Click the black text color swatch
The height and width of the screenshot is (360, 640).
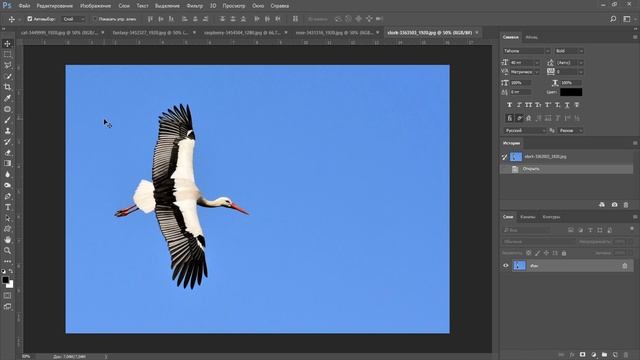[571, 92]
